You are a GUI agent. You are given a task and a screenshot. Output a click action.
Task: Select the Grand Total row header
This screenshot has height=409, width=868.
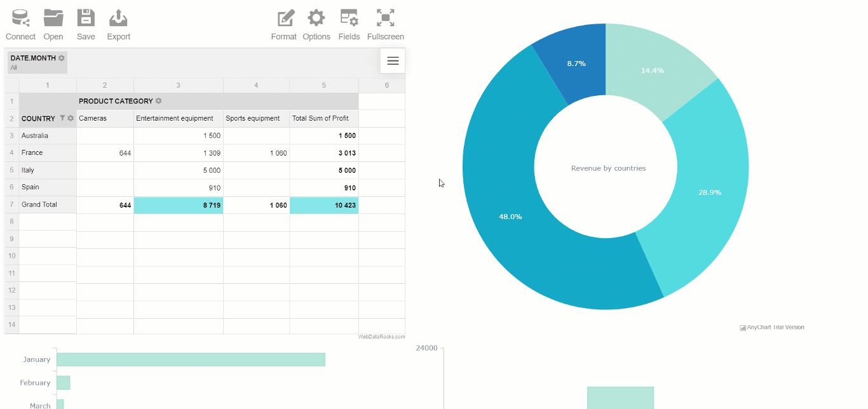pyautogui.click(x=48, y=205)
